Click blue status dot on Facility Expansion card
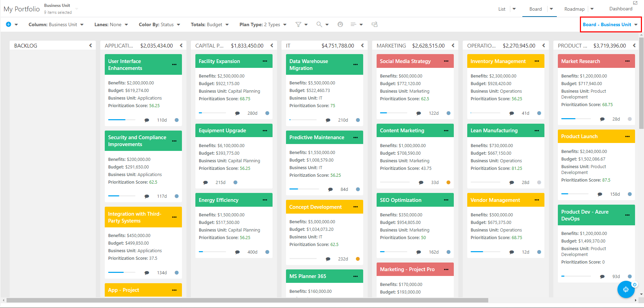This screenshot has width=644, height=308. click(267, 113)
